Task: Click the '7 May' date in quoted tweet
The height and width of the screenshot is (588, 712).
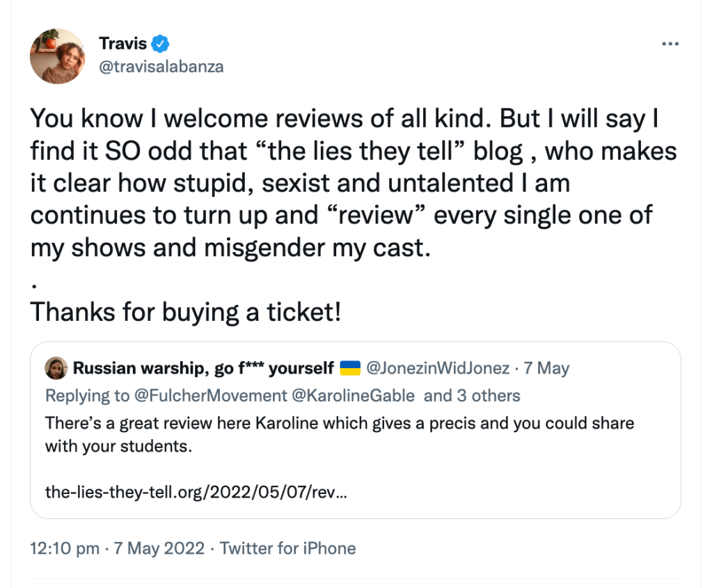Action: [546, 368]
